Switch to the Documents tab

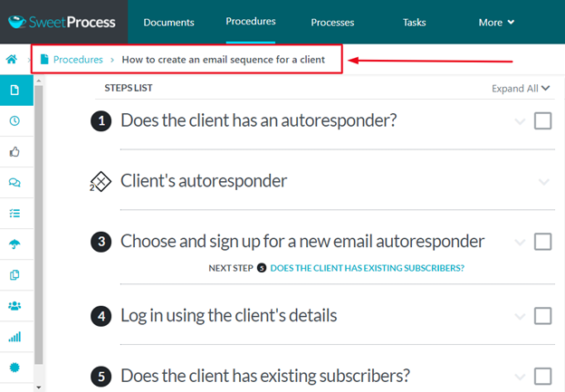point(168,22)
